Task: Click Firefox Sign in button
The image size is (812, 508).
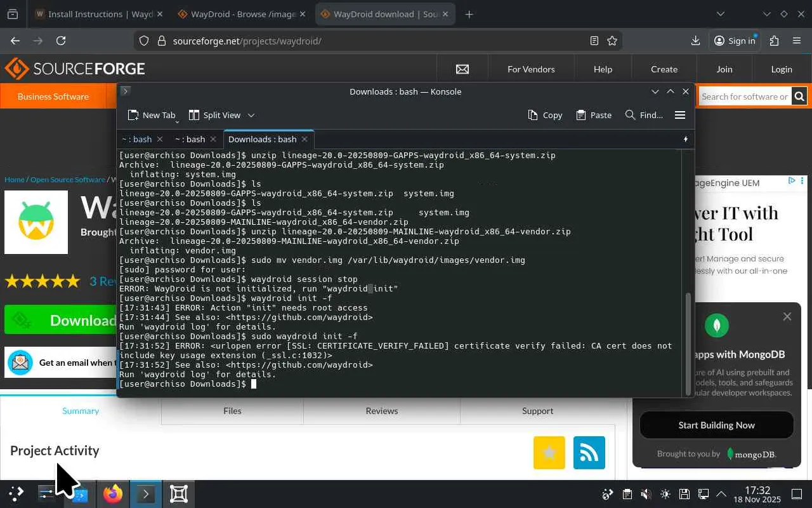Action: pyautogui.click(x=735, y=41)
